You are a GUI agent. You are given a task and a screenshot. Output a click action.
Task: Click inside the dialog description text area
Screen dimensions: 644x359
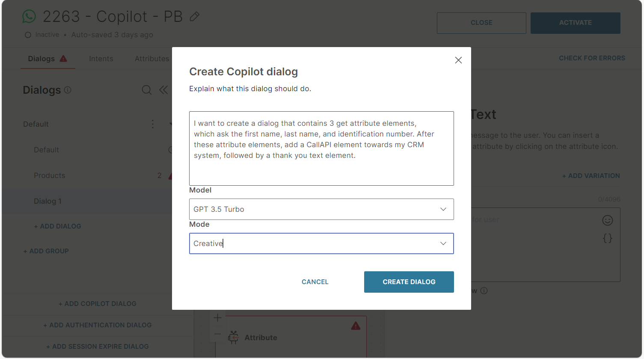coord(321,148)
